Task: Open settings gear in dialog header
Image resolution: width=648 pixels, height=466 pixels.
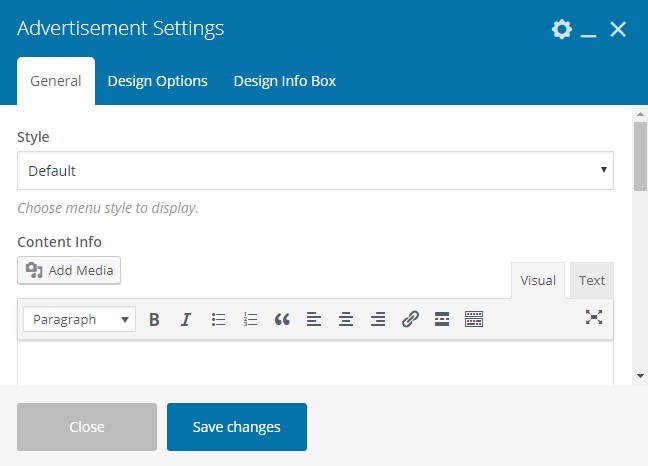Action: coord(562,29)
